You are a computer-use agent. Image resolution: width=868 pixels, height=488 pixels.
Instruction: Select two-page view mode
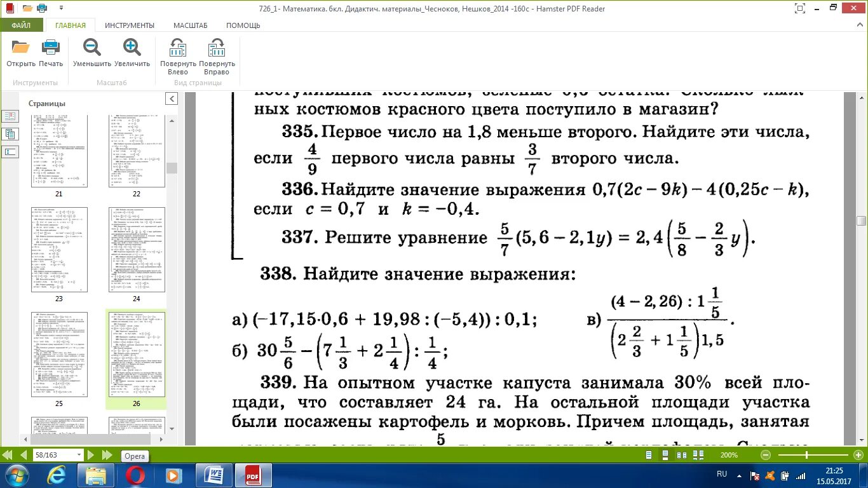click(682, 455)
